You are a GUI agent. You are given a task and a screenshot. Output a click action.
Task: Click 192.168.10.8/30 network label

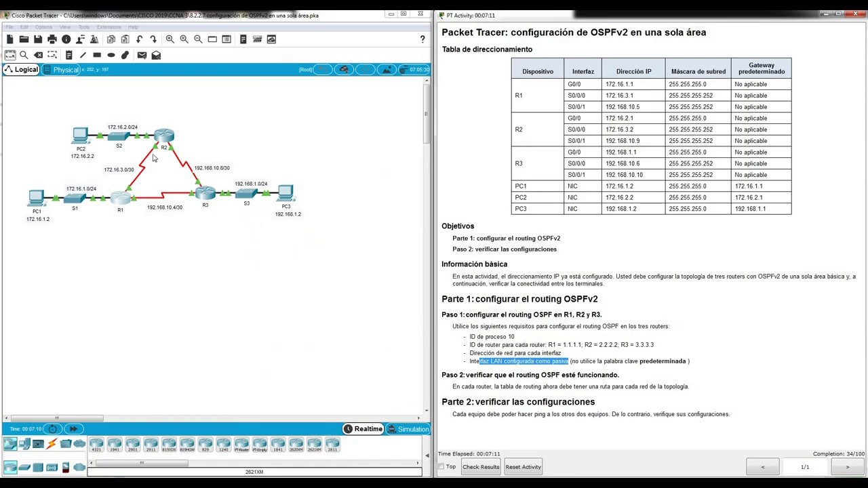[x=212, y=168]
